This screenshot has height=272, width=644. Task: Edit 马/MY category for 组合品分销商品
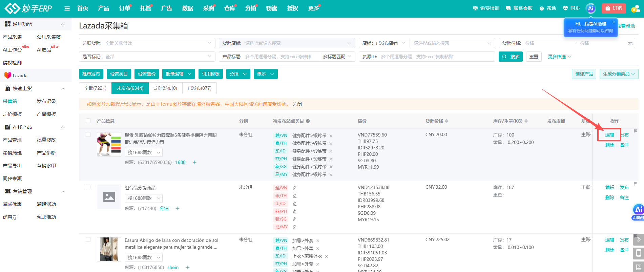tap(294, 227)
